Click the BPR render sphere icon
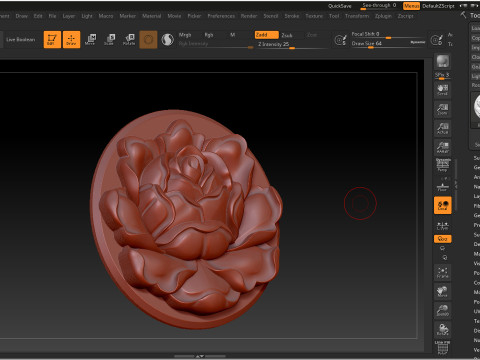 tap(443, 61)
